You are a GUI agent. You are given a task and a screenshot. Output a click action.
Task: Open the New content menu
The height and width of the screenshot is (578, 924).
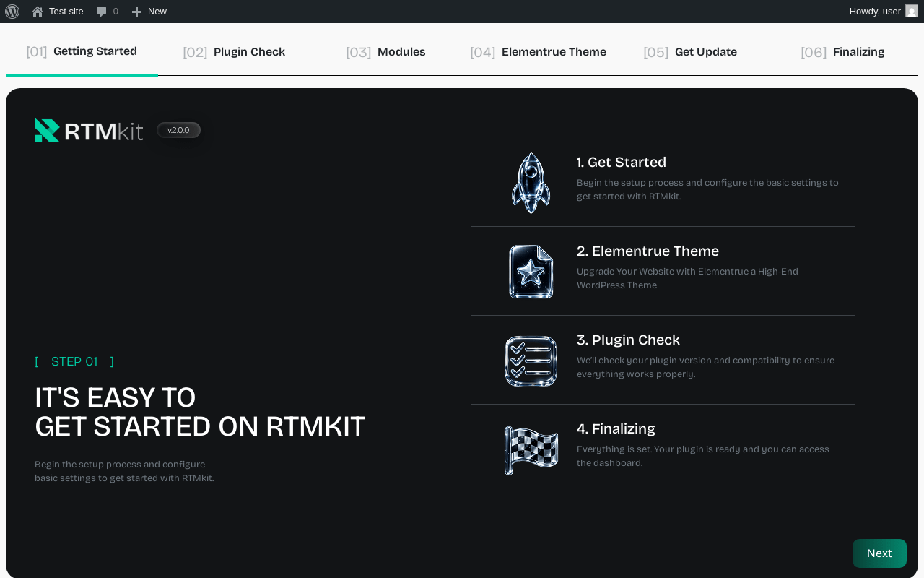coord(149,12)
